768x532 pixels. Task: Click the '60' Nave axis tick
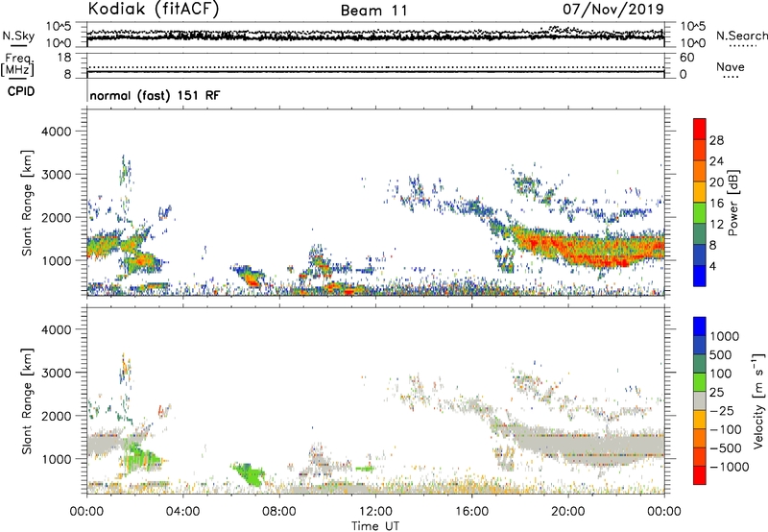coord(686,58)
